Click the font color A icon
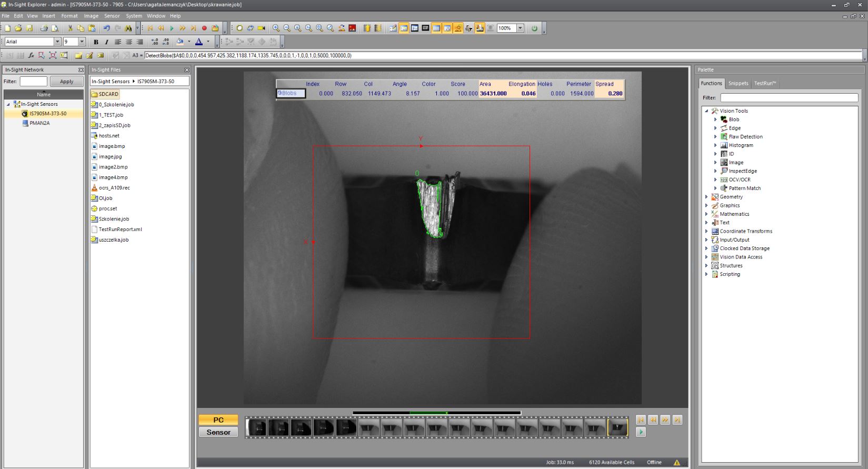Screen dimensions: 868x469 [199, 42]
